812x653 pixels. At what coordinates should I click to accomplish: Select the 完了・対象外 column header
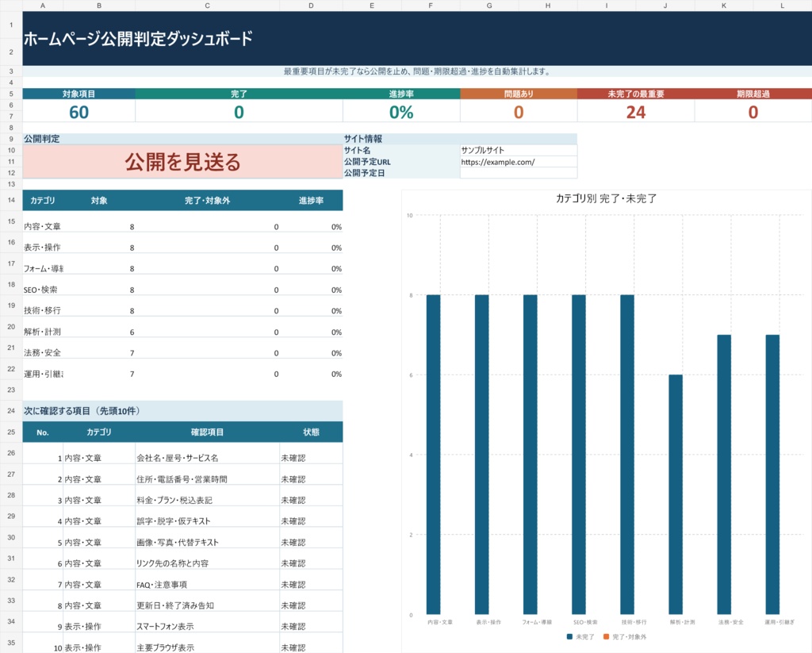pos(207,201)
